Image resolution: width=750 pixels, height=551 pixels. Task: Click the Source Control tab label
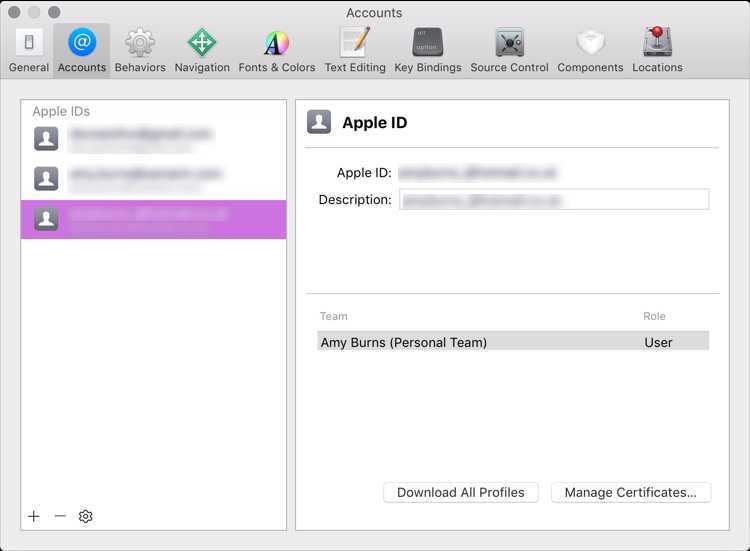(x=509, y=67)
